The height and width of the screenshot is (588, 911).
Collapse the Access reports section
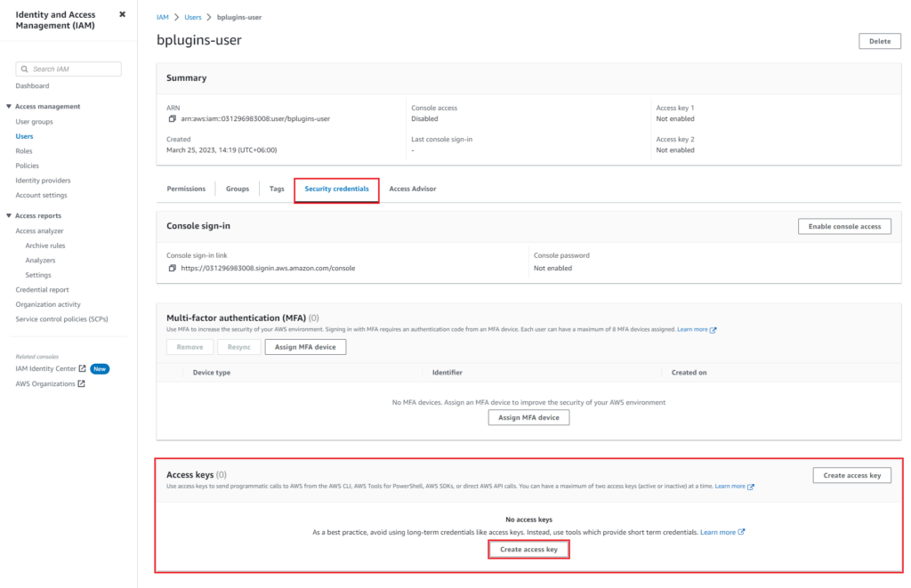(x=9, y=215)
